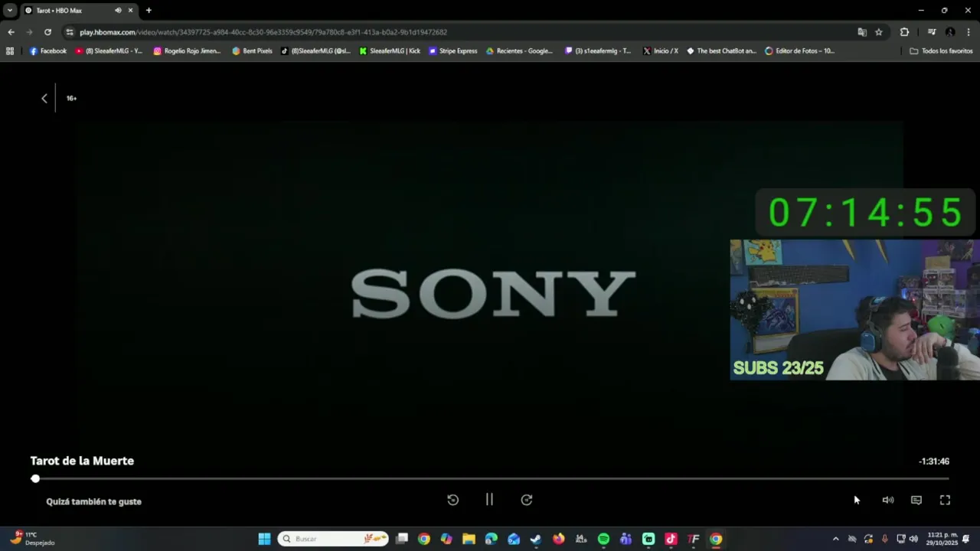
Task: Open the tab search dropdown arrow
Action: pos(10,11)
